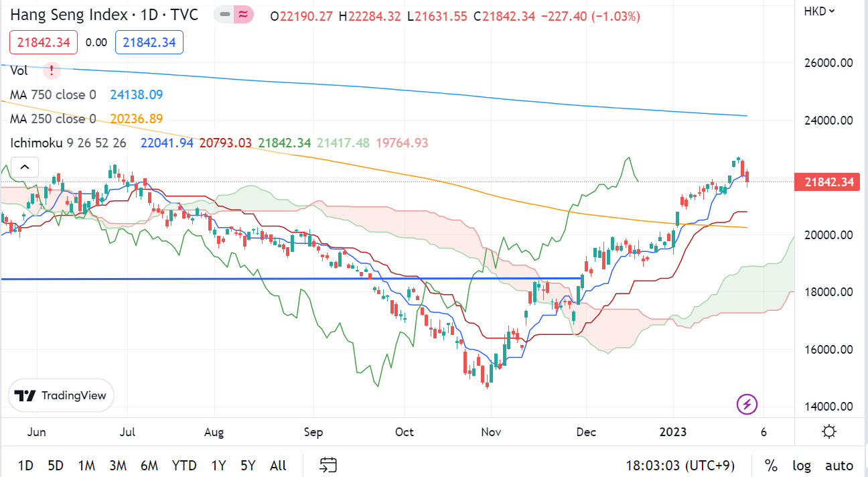Click the Ichimoku value 19764.93
Screen dimensions: 868x477
point(402,143)
